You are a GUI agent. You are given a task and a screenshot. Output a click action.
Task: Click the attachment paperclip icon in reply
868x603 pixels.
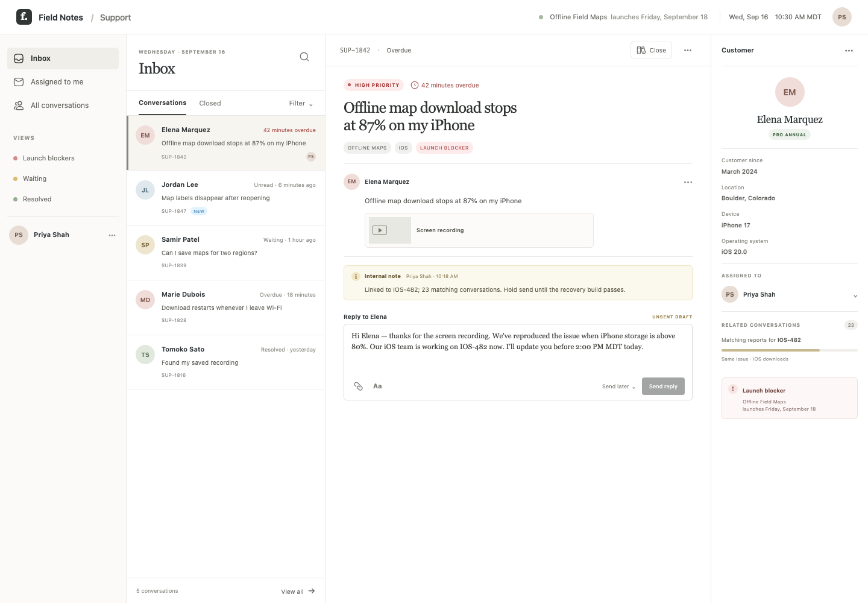358,386
